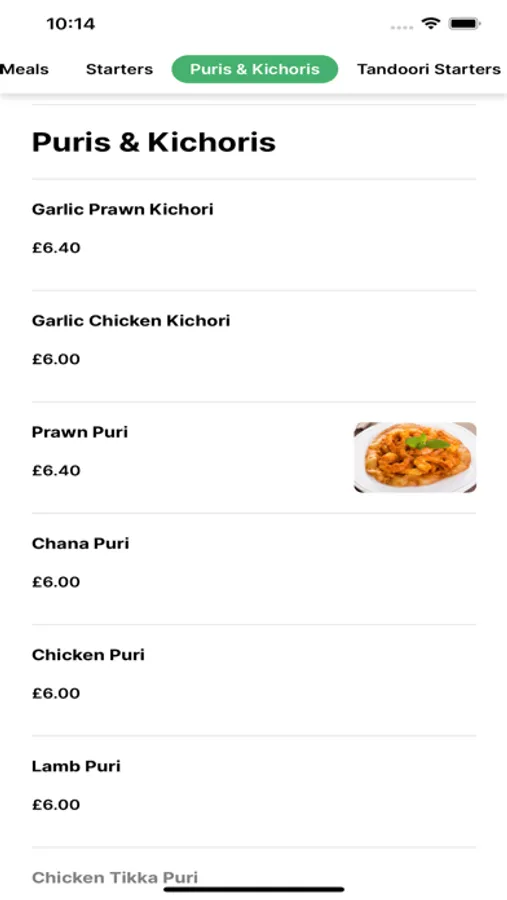Tap the 10:14 clock in the status bar
The height and width of the screenshot is (900, 507).
tap(71, 24)
